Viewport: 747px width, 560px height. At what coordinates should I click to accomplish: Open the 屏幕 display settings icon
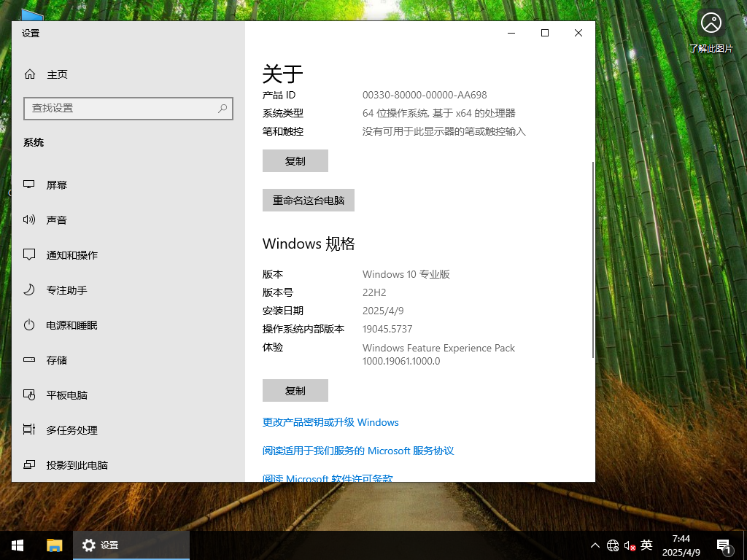tap(29, 184)
